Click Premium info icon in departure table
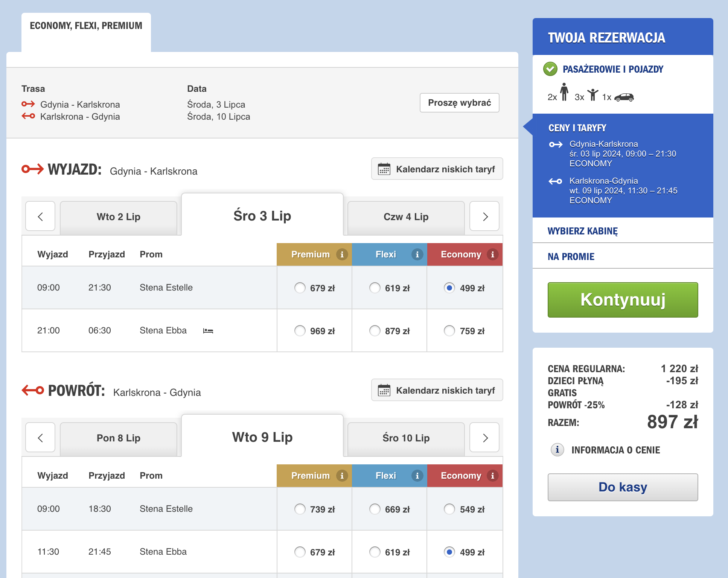728x578 pixels. pos(342,254)
